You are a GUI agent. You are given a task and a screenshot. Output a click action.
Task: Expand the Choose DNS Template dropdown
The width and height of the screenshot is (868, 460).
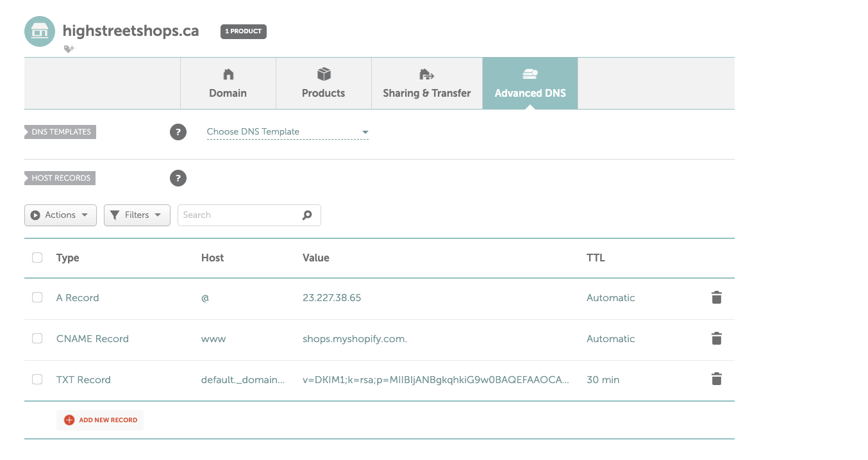287,132
